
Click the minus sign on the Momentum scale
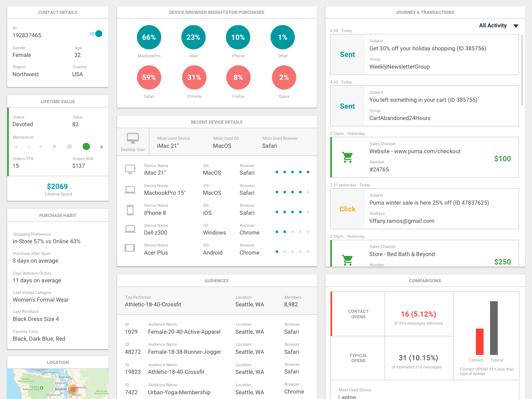click(x=16, y=147)
